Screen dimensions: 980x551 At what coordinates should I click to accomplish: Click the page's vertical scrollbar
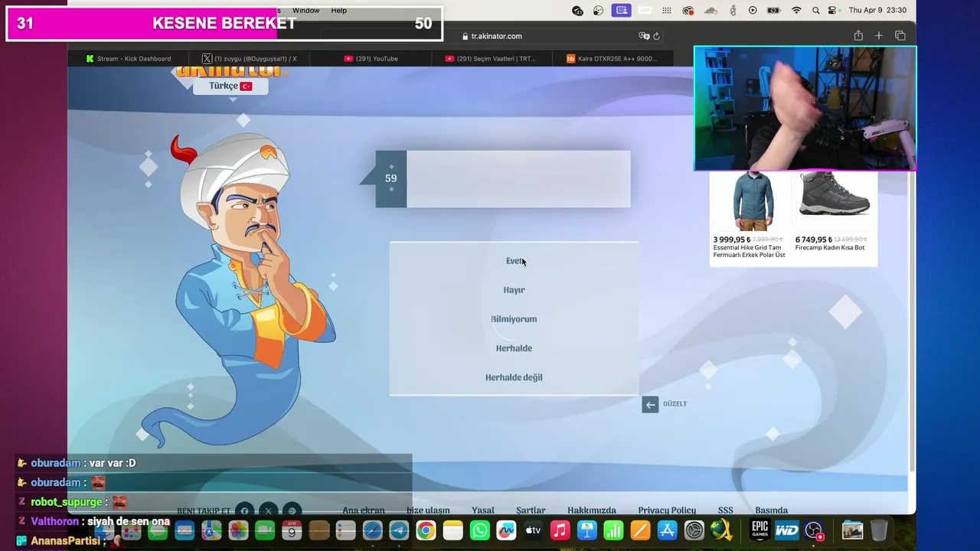point(911,268)
